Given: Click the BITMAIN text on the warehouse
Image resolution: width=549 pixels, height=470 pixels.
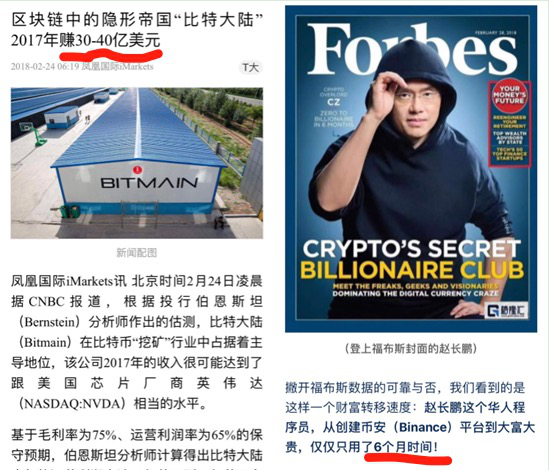Looking at the screenshot, I should (149, 183).
